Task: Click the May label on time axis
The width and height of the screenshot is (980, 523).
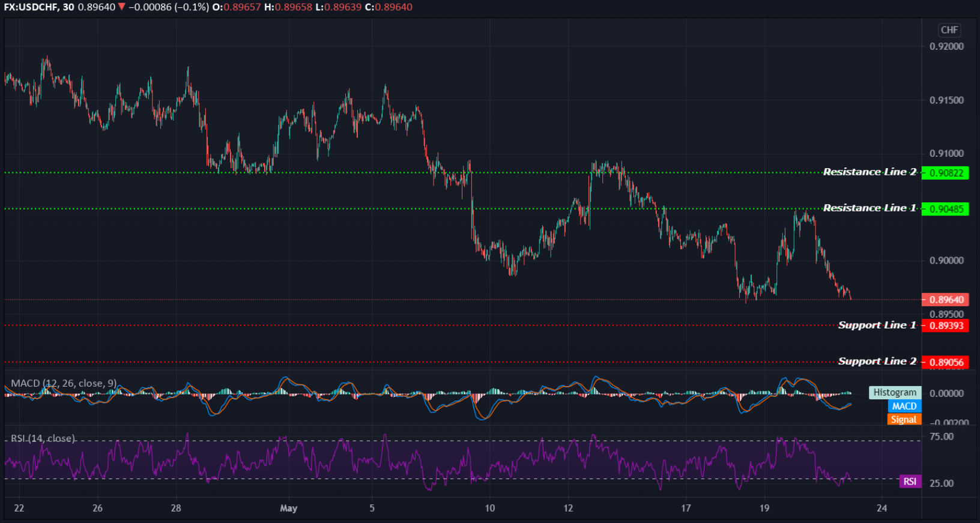Action: 288,508
